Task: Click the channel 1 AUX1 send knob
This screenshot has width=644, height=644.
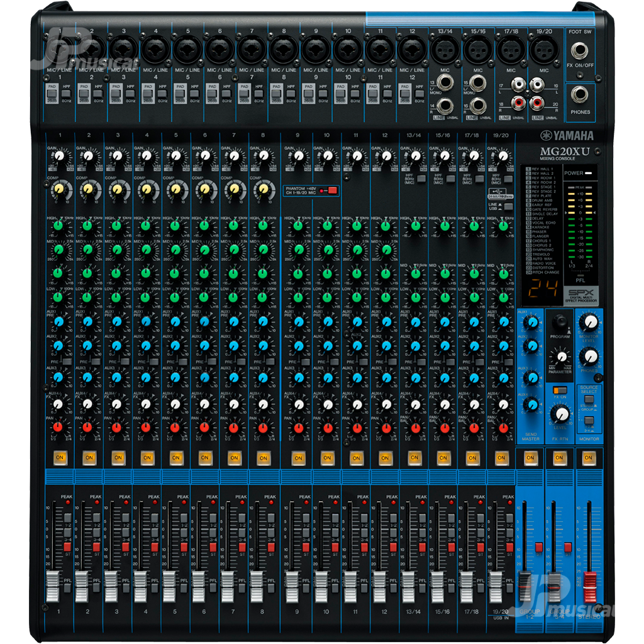Action: 58,321
